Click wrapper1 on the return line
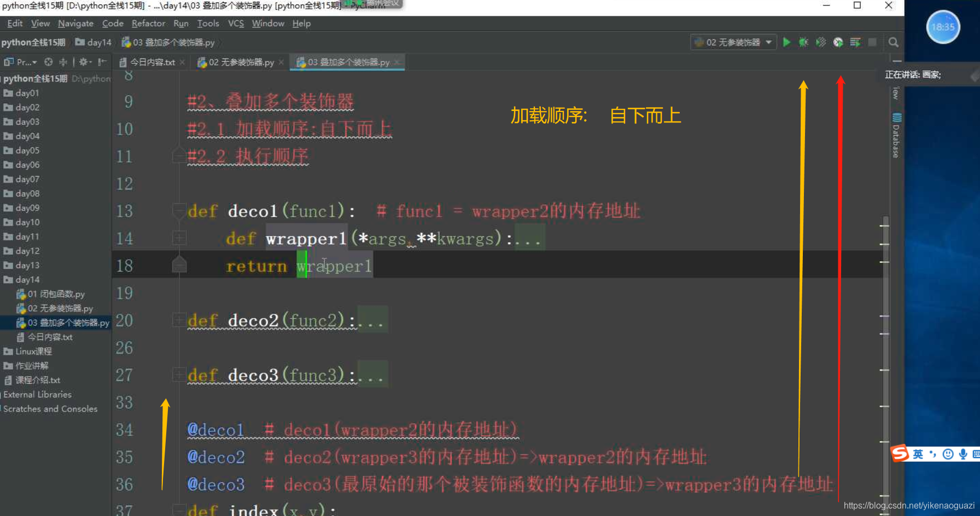Screen dimensions: 980x516 [x=334, y=266]
